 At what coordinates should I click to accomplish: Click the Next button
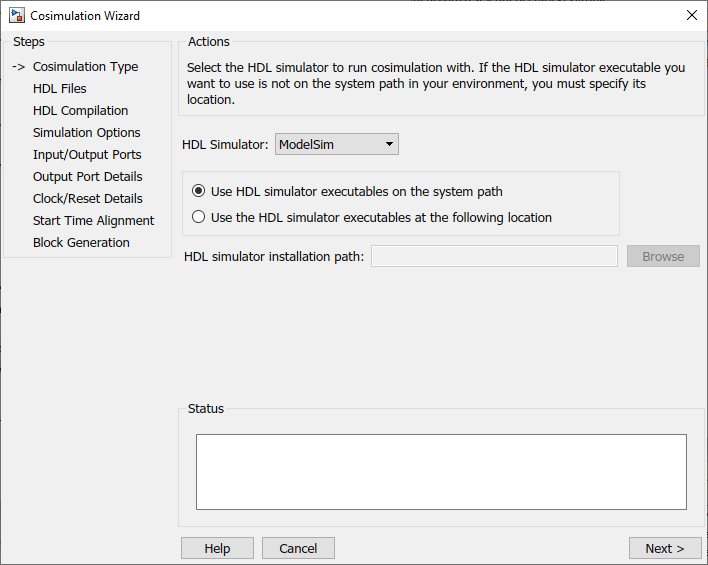click(x=664, y=548)
